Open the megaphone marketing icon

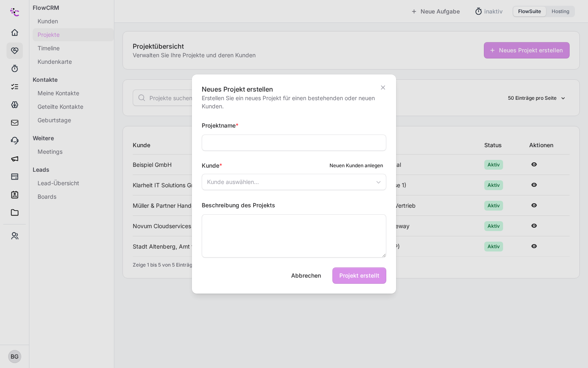pyautogui.click(x=15, y=158)
